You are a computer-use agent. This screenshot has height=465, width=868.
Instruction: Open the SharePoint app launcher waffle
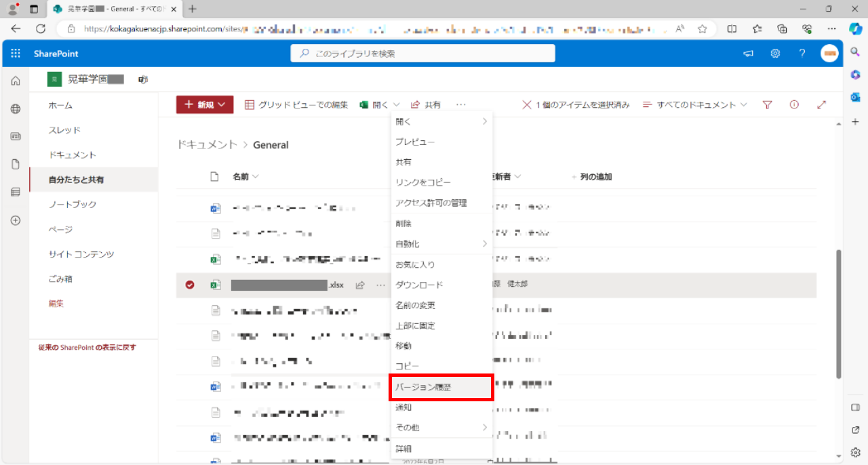point(16,54)
